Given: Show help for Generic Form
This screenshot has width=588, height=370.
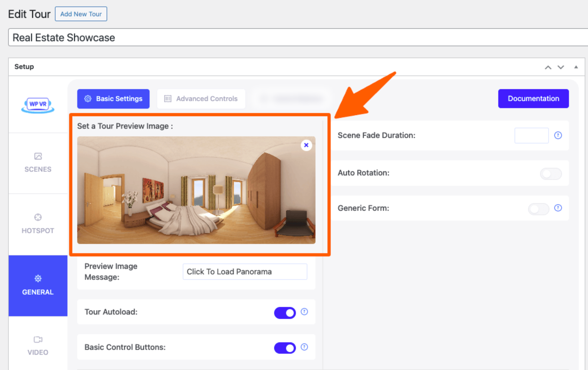Looking at the screenshot, I should (x=558, y=208).
